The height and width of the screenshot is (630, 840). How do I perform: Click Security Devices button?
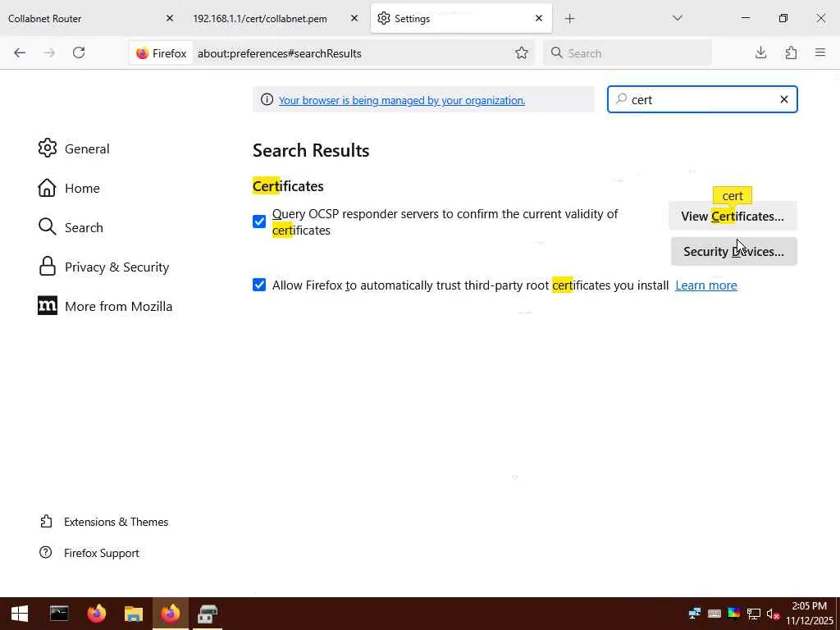click(734, 251)
